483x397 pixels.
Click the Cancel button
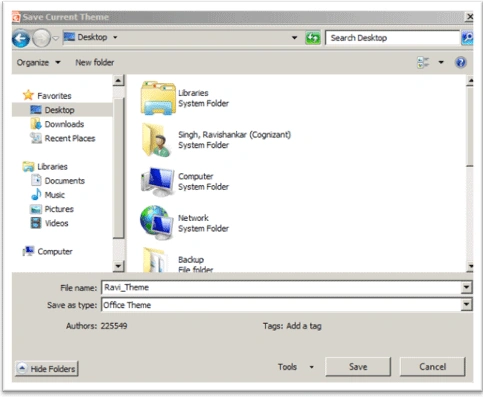point(432,367)
